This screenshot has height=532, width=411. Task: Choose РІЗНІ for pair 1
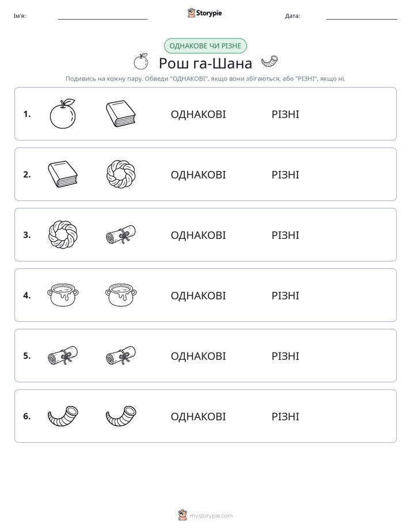pos(285,115)
